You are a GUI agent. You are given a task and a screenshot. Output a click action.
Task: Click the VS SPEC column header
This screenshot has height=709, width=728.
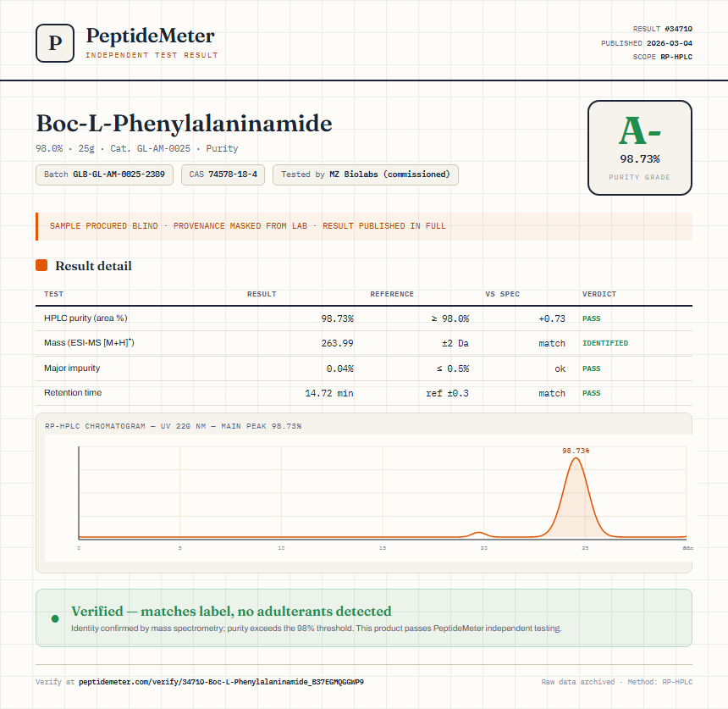tap(502, 294)
